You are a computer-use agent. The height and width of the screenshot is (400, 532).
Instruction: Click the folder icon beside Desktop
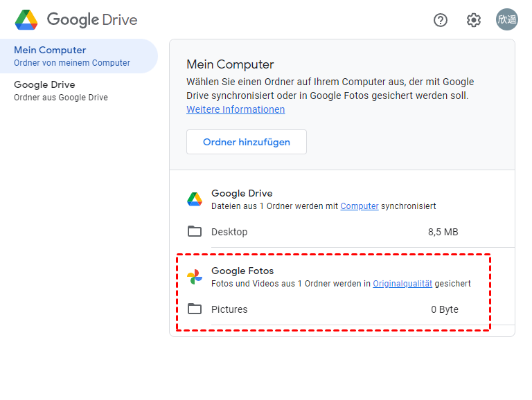tap(195, 232)
